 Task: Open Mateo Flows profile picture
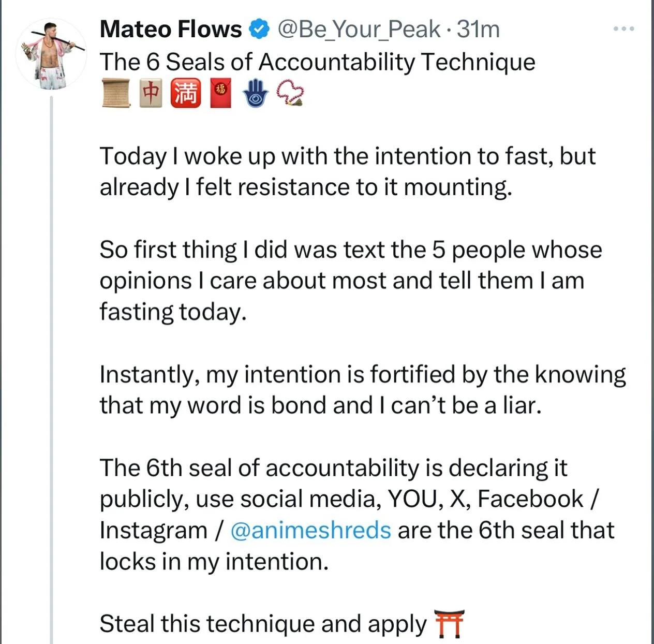[51, 54]
